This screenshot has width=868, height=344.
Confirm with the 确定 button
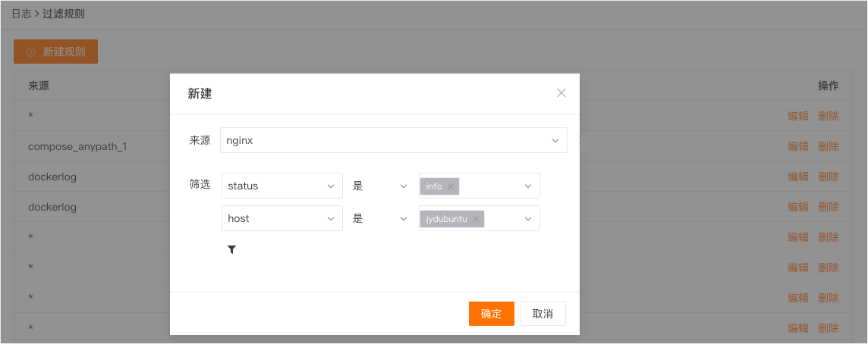coord(492,314)
